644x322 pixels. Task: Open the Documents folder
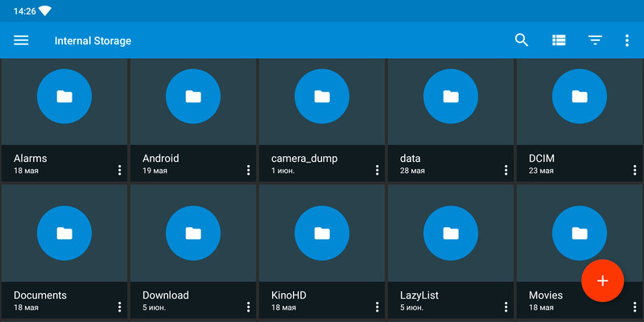(x=64, y=233)
